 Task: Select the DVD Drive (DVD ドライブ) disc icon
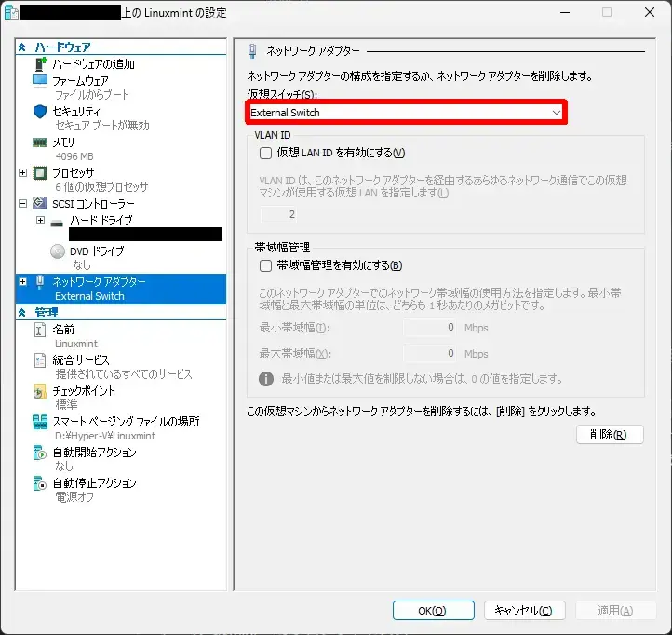[58, 250]
